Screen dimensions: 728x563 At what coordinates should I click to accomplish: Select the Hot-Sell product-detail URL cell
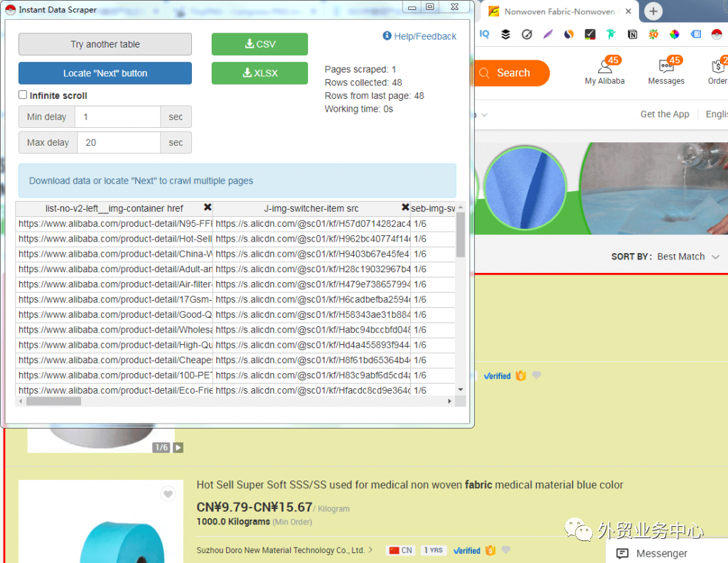coord(114,239)
